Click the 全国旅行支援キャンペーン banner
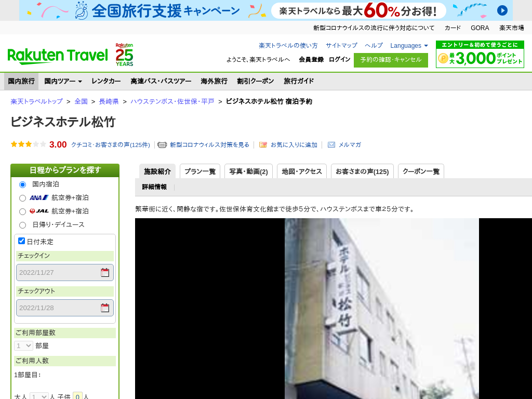Image resolution: width=532 pixels, height=399 pixels. (x=265, y=10)
